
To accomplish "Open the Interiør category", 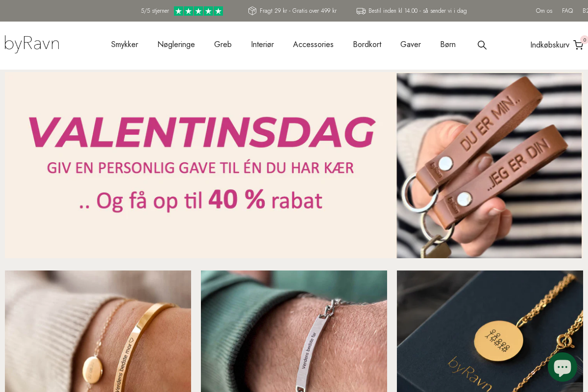I will coord(262,45).
